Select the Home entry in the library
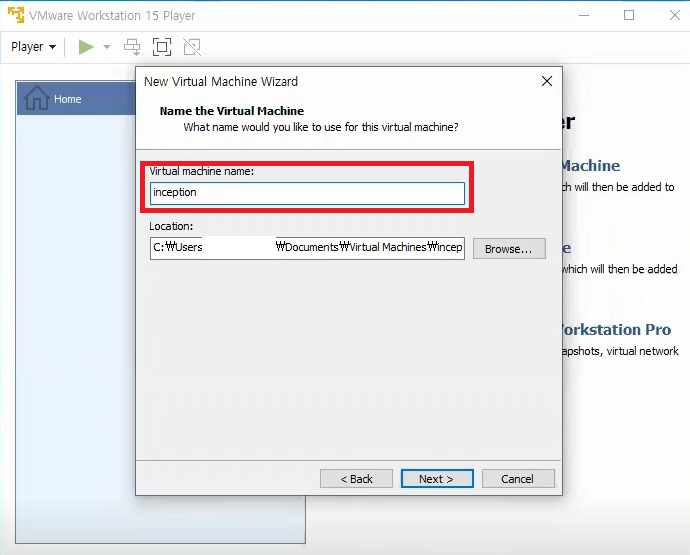This screenshot has height=555, width=690. coord(76,98)
